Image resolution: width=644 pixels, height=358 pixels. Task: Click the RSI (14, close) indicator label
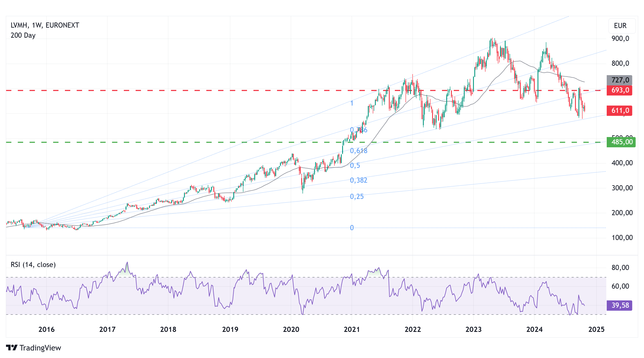[x=33, y=265]
